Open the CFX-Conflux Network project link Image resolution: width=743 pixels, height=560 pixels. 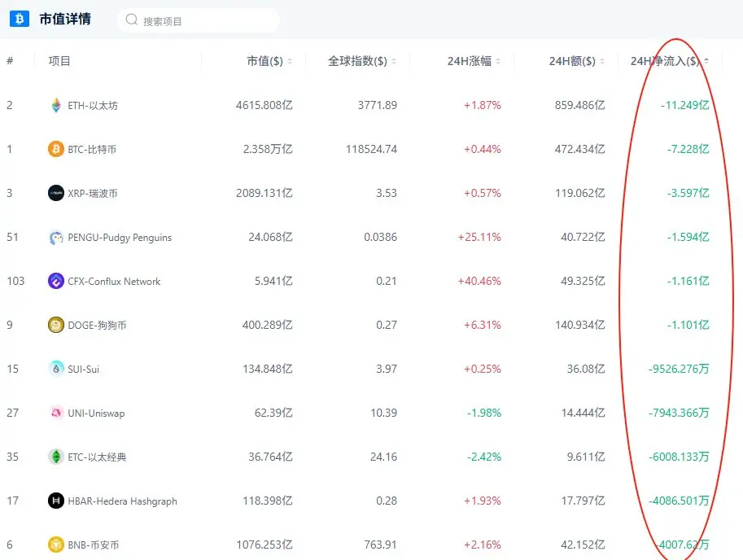click(x=114, y=282)
